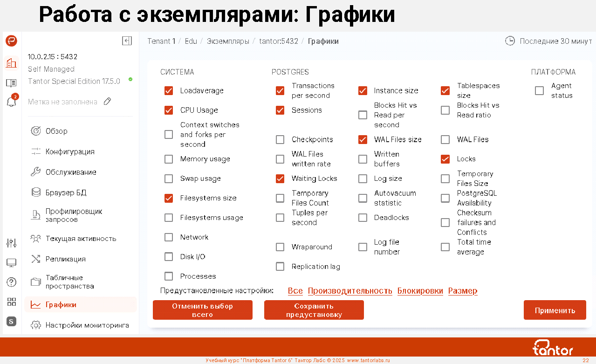
Task: Open the help question mark icon
Action: 12,282
